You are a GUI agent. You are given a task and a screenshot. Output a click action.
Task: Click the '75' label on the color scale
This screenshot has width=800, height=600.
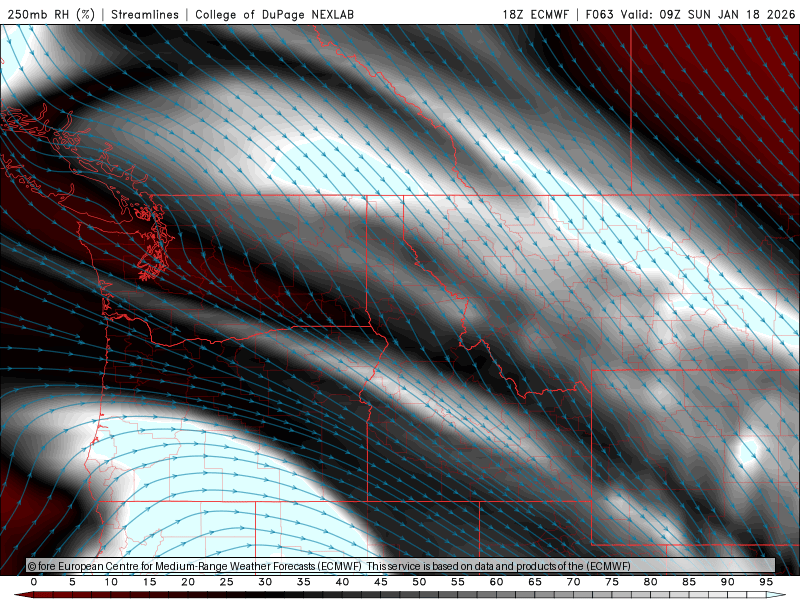612,582
